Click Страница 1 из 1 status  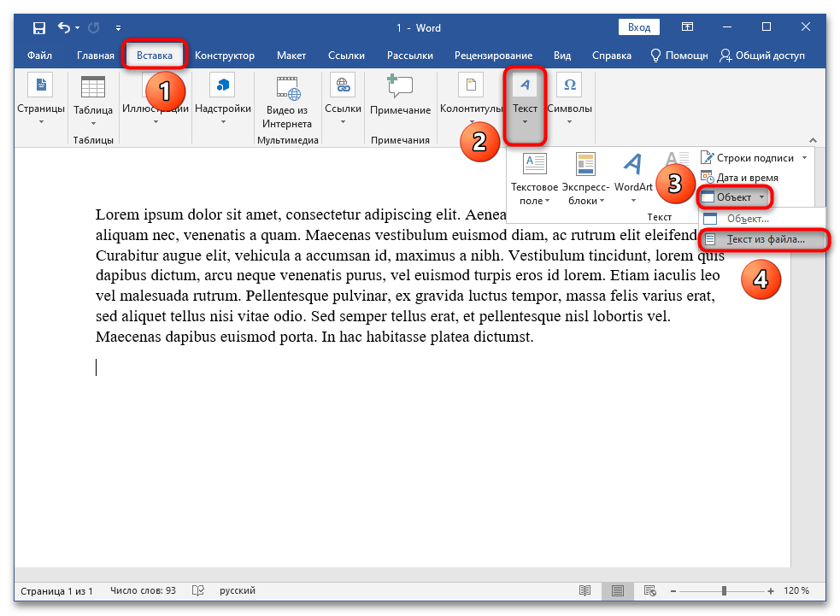point(56,591)
